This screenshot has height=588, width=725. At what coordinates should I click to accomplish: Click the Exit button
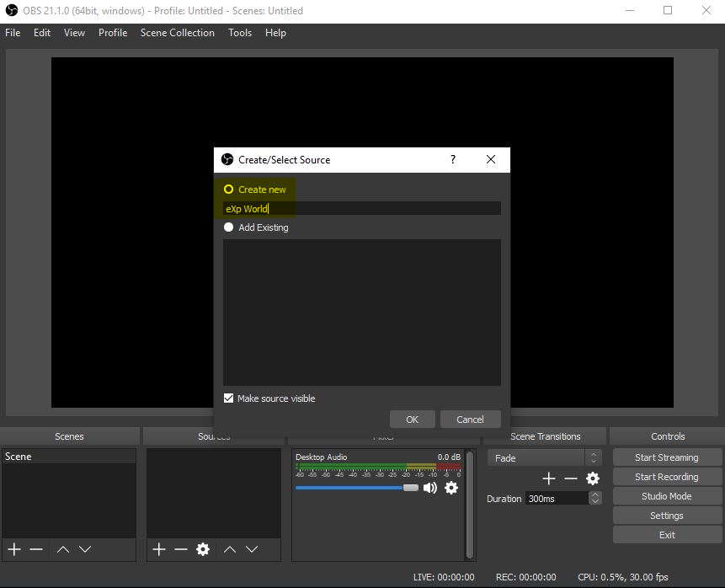point(667,535)
